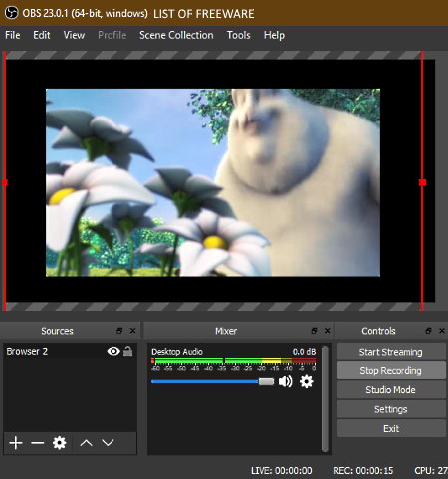Mute Desktop Audio speaker icon

285,381
